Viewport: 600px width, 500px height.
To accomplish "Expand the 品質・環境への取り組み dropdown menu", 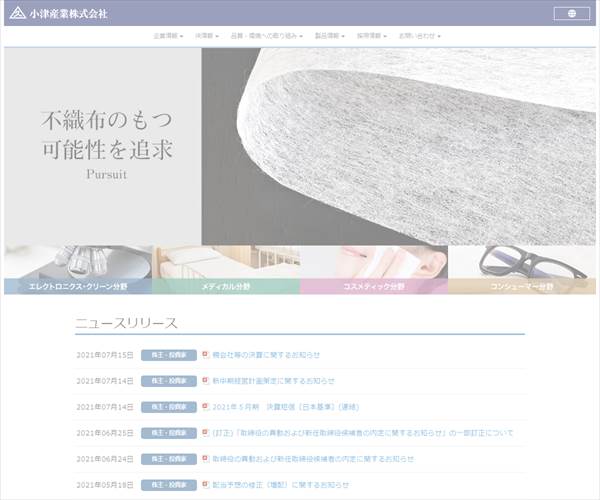I will (x=266, y=36).
